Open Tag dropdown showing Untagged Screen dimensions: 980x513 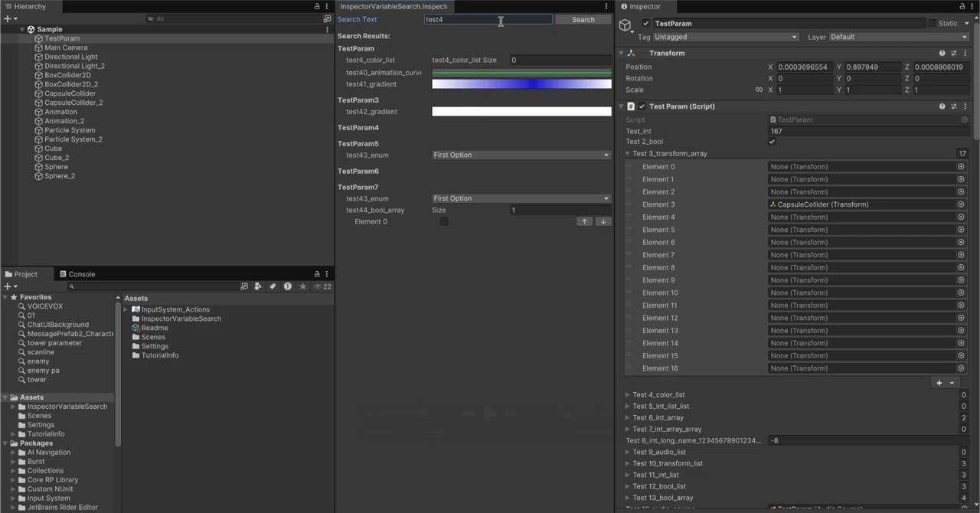726,37
